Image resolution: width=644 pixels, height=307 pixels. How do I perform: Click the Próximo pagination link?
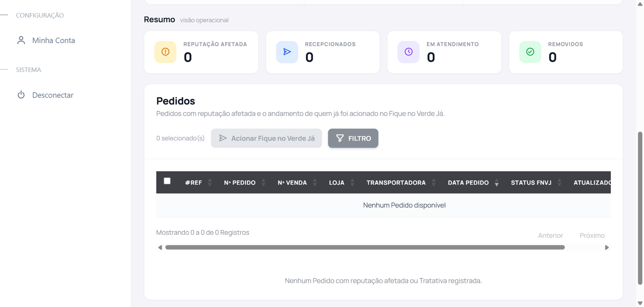(x=592, y=236)
